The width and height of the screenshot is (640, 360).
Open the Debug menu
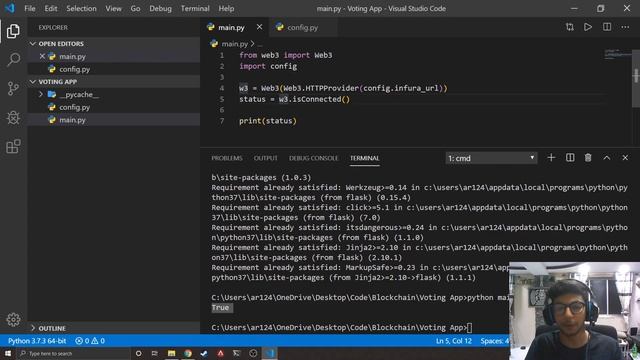coord(160,9)
